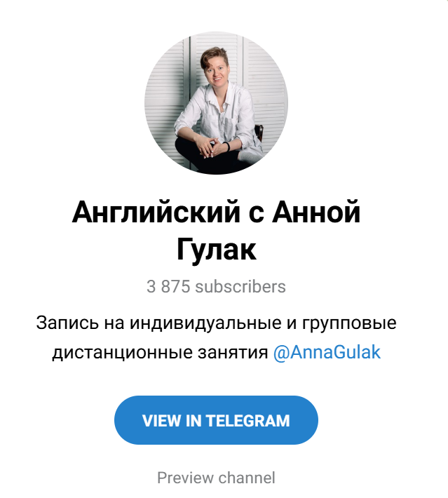Click the surname Гулак in the title
448x498 pixels.
pos(216,250)
